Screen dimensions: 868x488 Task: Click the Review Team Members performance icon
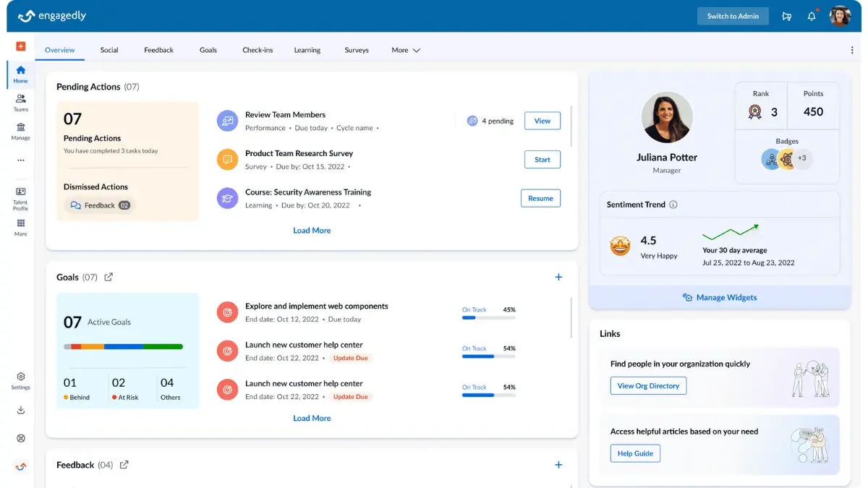tap(227, 121)
